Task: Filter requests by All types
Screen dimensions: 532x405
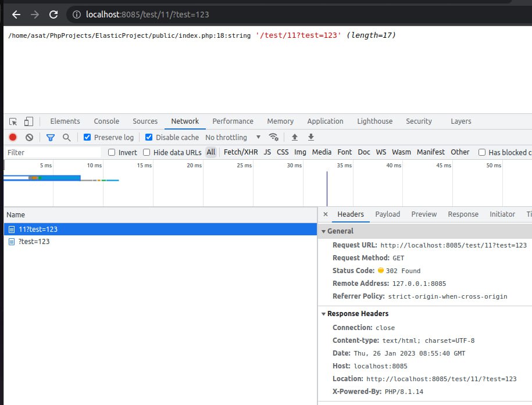Action: (211, 152)
